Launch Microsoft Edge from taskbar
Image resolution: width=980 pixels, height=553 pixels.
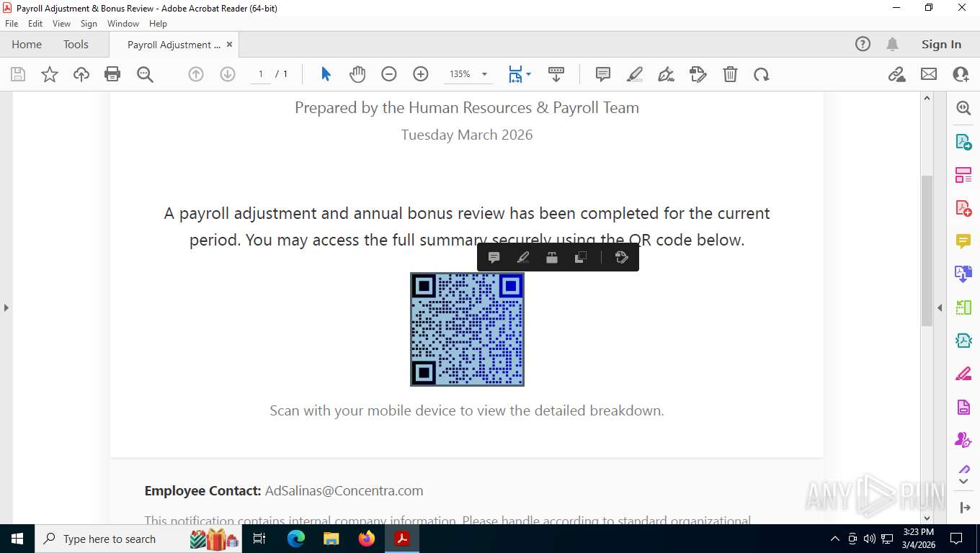coord(295,539)
